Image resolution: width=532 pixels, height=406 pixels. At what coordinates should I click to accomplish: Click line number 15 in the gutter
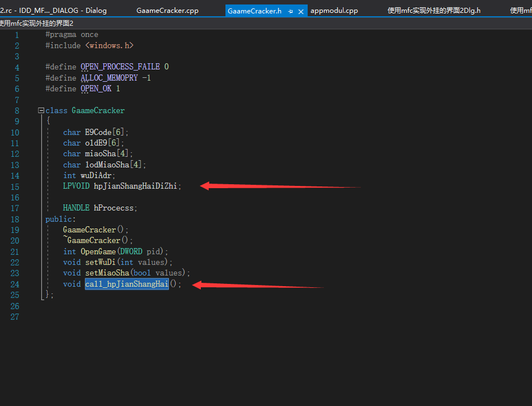[15, 187]
